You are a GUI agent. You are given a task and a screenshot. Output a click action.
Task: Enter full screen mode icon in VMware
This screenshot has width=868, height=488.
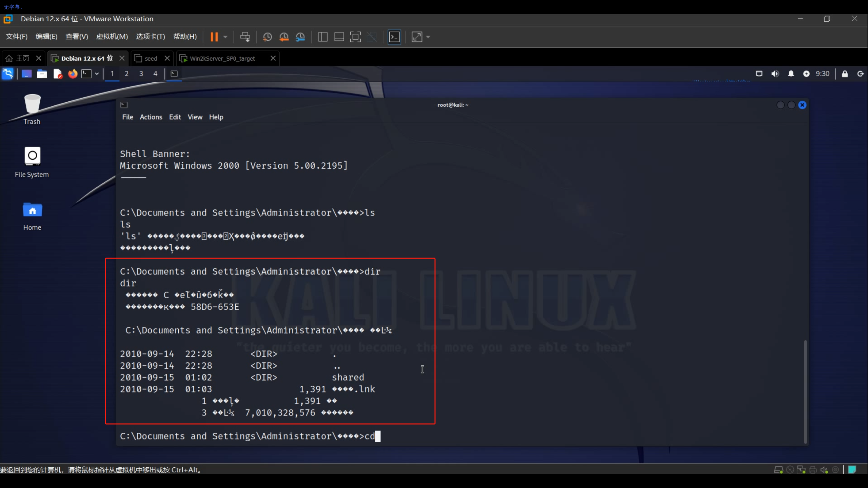point(355,37)
